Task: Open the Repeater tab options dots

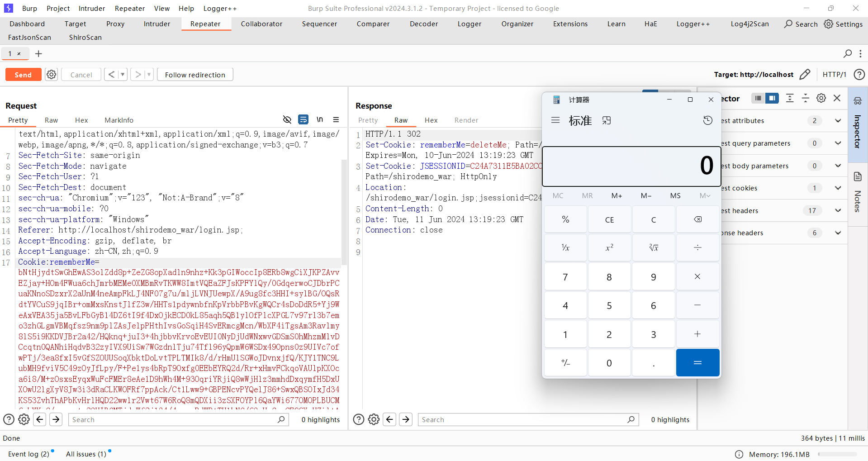Action: pos(860,53)
